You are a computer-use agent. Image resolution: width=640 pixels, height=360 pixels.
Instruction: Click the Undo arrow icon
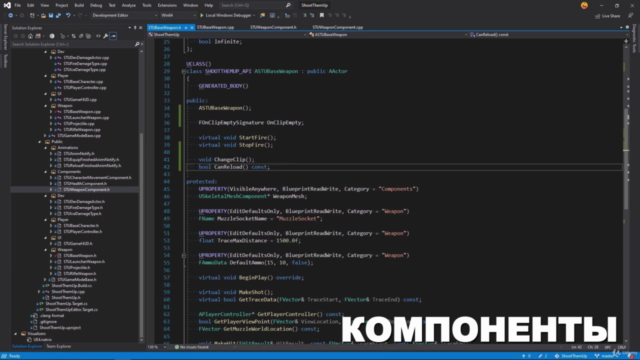[68, 16]
